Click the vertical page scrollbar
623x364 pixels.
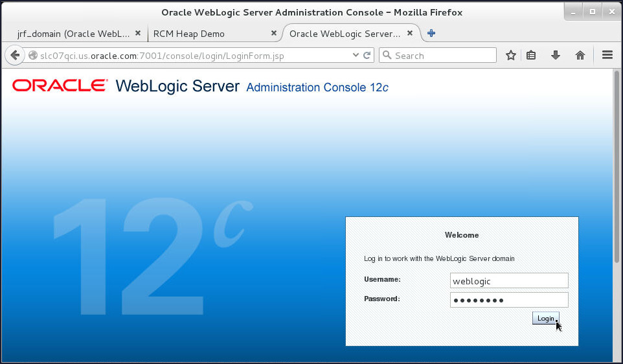pos(617,166)
